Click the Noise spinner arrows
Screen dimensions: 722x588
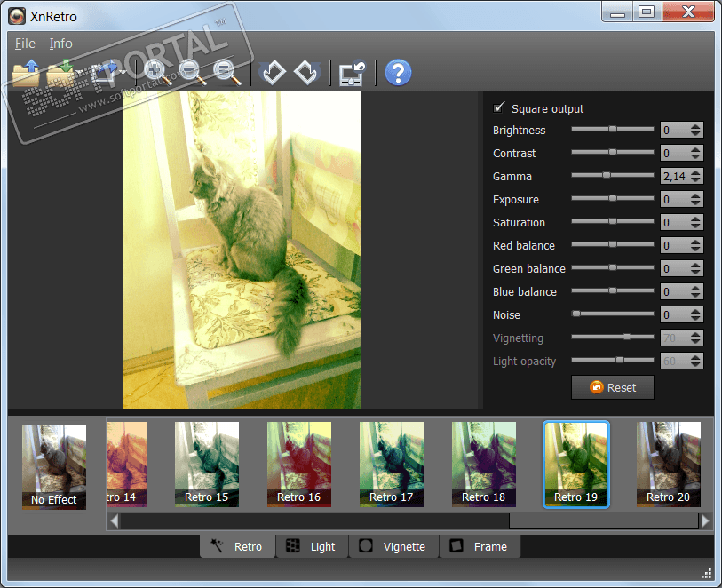[x=695, y=314]
